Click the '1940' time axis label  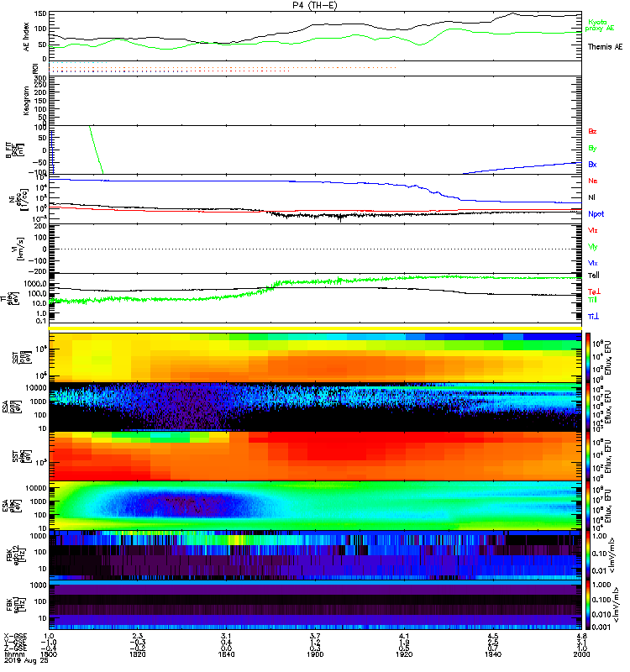(x=493, y=654)
